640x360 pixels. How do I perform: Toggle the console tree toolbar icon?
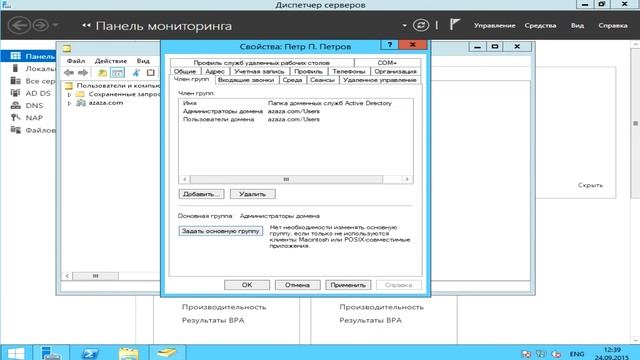click(x=118, y=73)
